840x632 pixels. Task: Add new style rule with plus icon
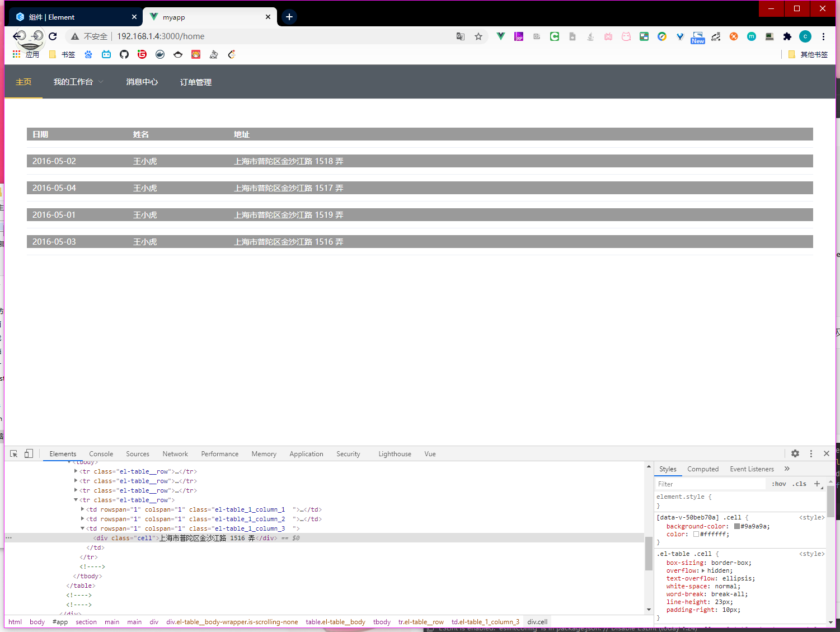click(x=816, y=484)
